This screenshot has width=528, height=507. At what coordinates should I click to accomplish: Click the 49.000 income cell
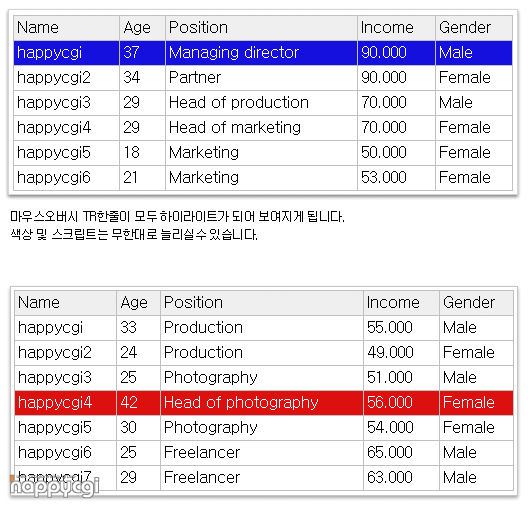coord(401,353)
